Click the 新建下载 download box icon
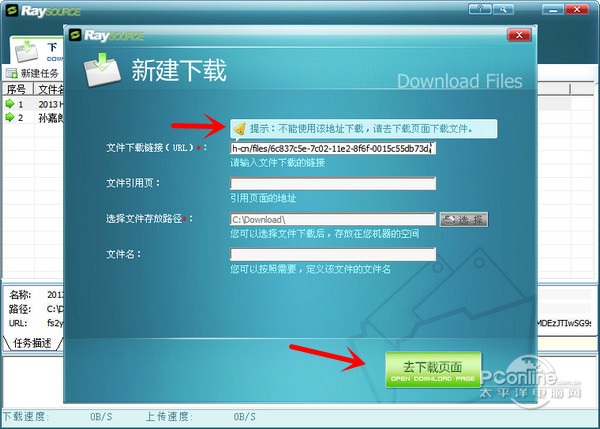600x429 pixels. point(102,70)
